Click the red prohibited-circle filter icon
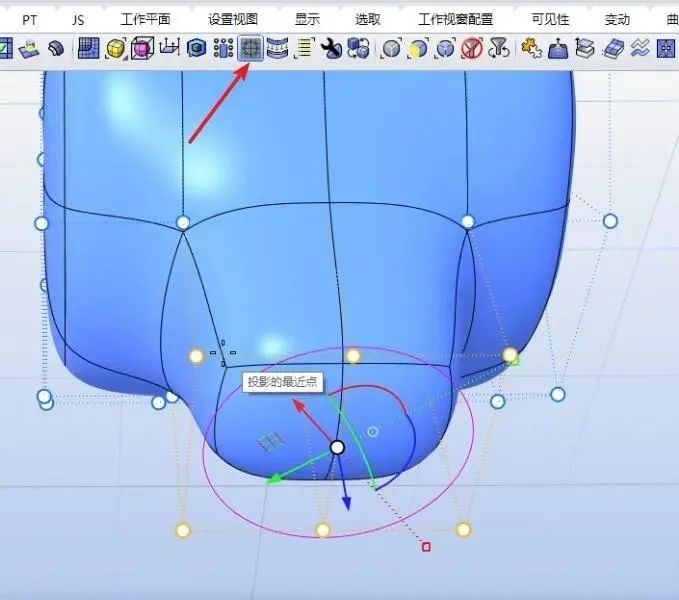 [472, 48]
